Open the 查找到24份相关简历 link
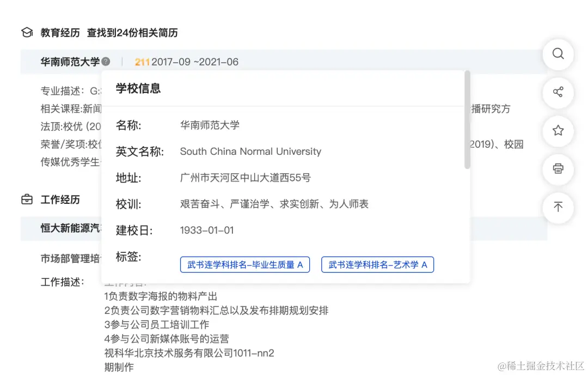Image resolution: width=588 pixels, height=375 pixels. [x=132, y=33]
